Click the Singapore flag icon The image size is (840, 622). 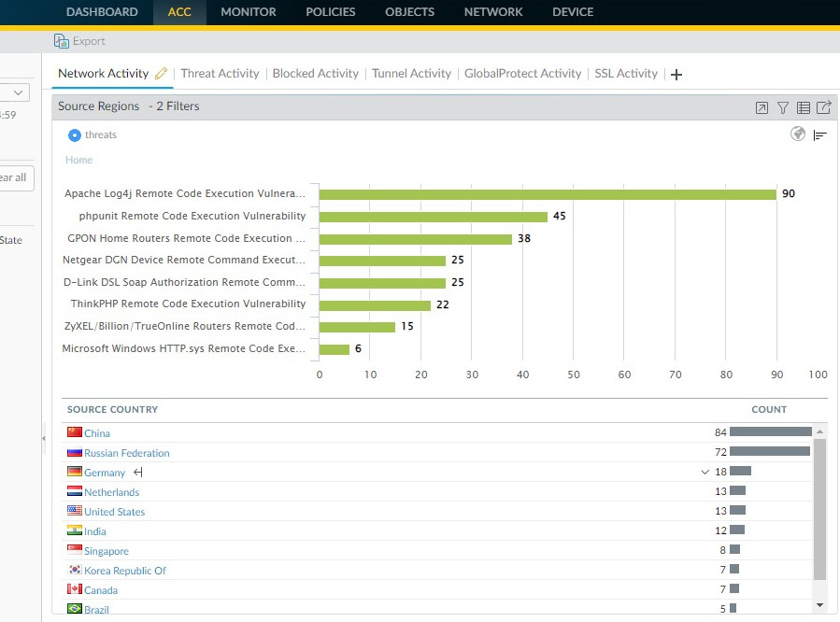click(x=75, y=550)
